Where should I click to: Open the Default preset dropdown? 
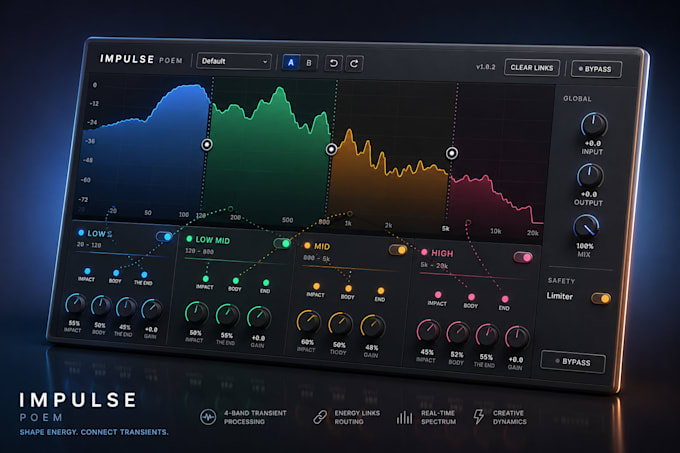(234, 61)
